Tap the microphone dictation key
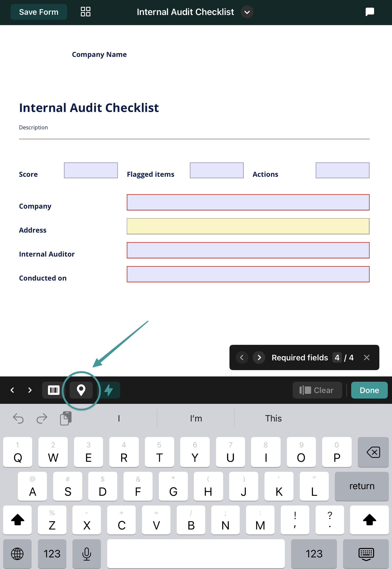392x569 pixels. pyautogui.click(x=87, y=554)
